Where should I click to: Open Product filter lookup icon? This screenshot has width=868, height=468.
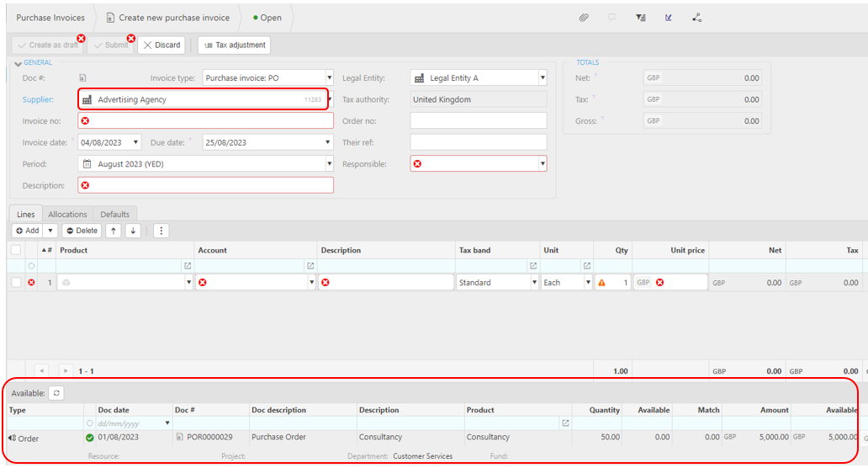188,266
